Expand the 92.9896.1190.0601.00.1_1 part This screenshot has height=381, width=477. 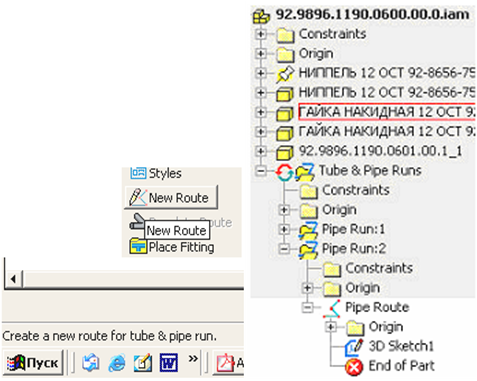point(261,151)
